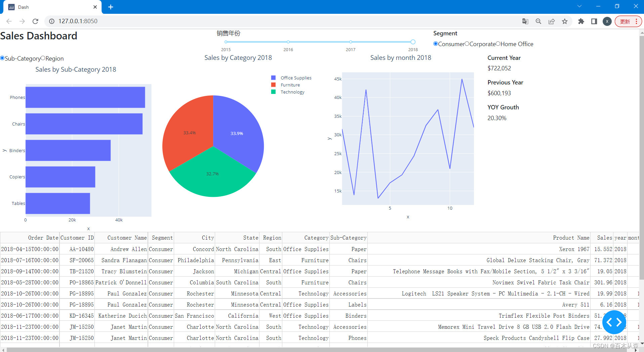Select the Dash browser tab
Image resolution: width=644 pixels, height=352 pixels.
click(x=52, y=7)
